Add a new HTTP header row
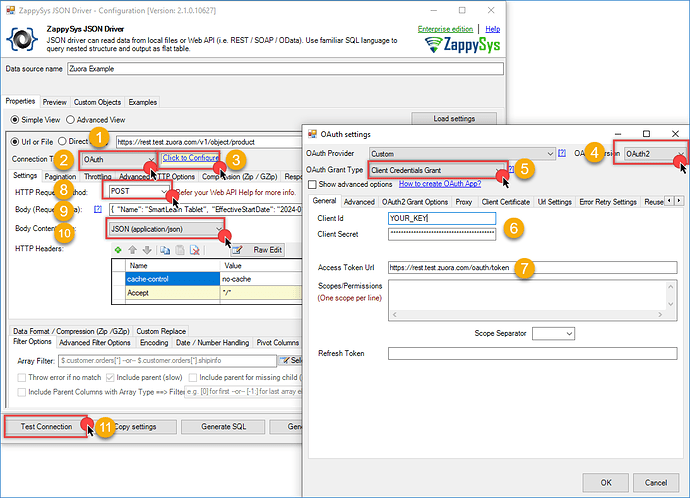 pos(118,250)
